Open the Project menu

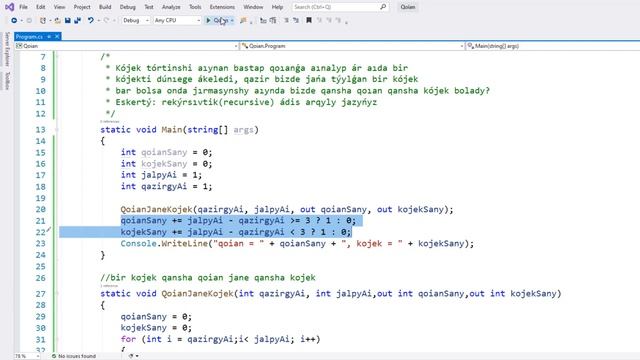[x=82, y=7]
